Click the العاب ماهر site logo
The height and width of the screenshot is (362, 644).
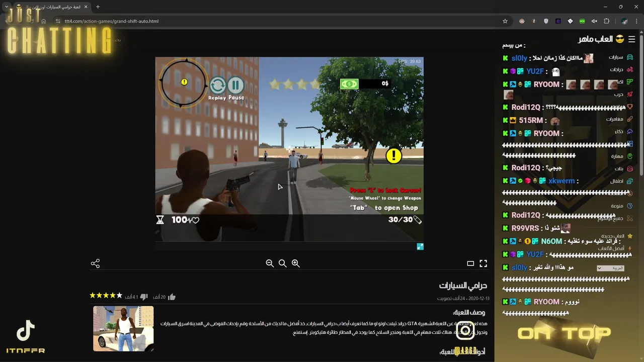point(601,39)
